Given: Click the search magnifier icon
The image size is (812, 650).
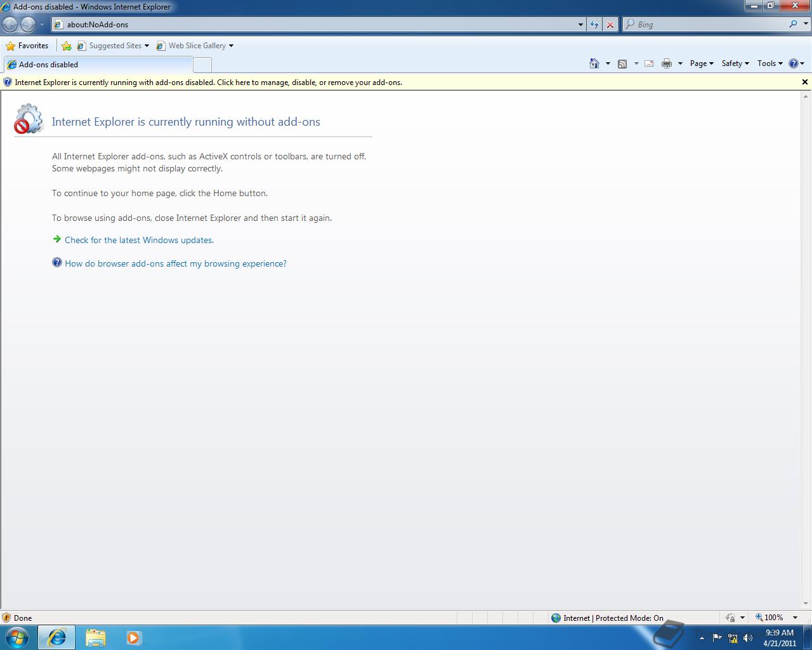Looking at the screenshot, I should point(793,24).
